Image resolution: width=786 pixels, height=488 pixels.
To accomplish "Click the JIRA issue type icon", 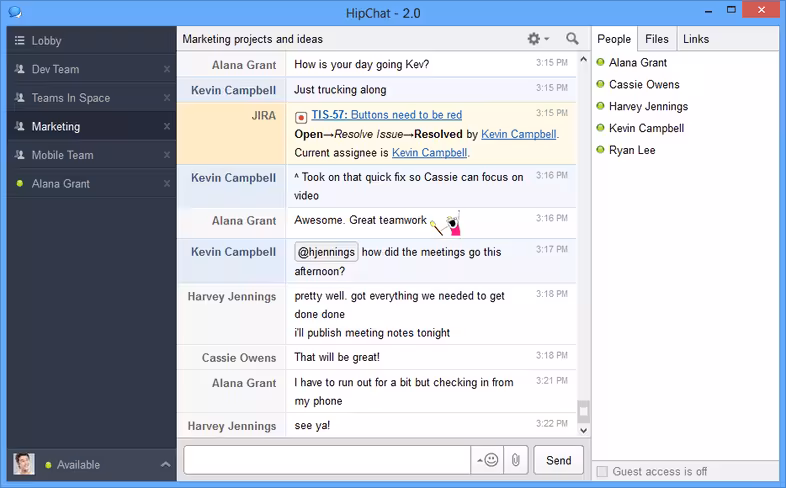I will (x=301, y=118).
